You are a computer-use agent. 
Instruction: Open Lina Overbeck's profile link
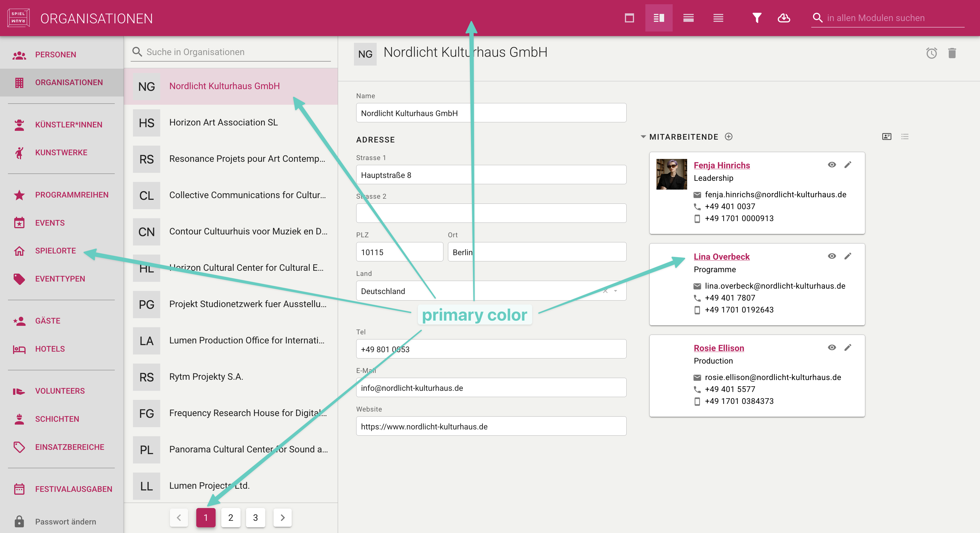721,257
